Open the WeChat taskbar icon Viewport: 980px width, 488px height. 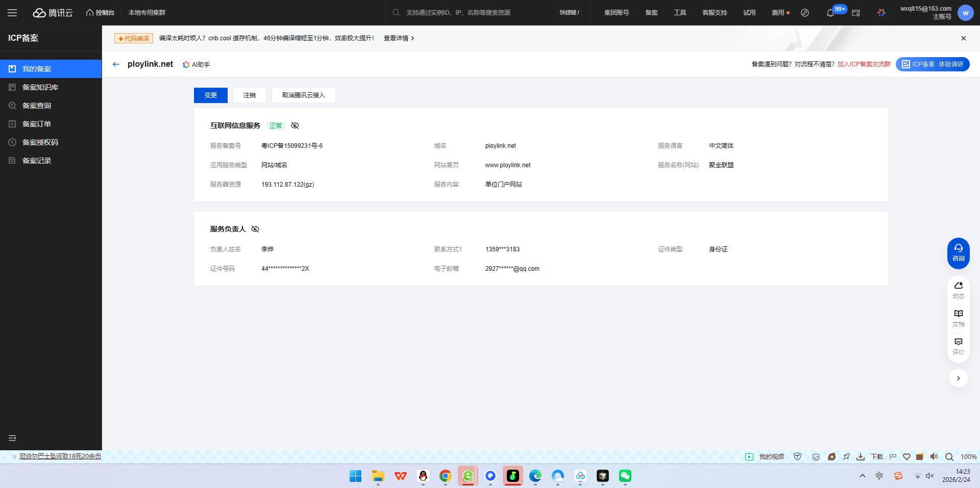click(625, 476)
